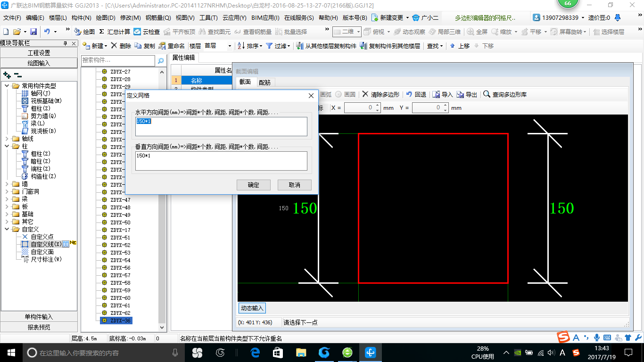Click the 单构件输入 button
The width and height of the screenshot is (644, 362).
coord(39,317)
